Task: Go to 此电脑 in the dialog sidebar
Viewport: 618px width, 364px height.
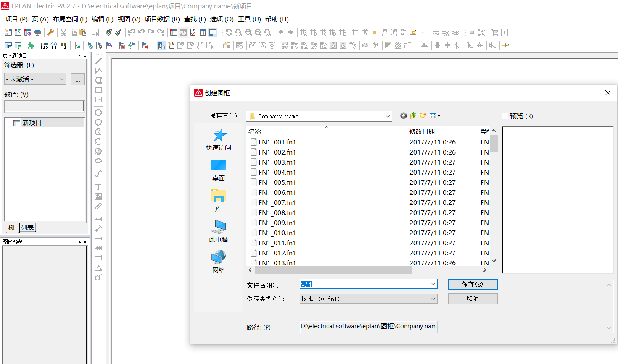Action: point(219,232)
